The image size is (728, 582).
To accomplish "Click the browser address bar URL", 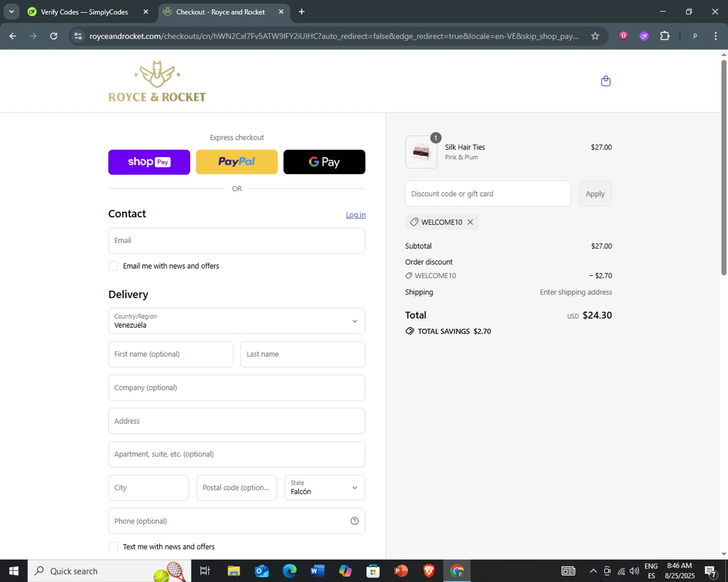I will [x=334, y=36].
